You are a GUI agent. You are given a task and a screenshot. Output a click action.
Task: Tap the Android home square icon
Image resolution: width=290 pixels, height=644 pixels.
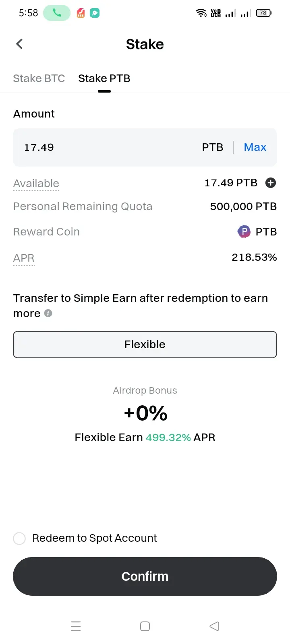coord(145,626)
